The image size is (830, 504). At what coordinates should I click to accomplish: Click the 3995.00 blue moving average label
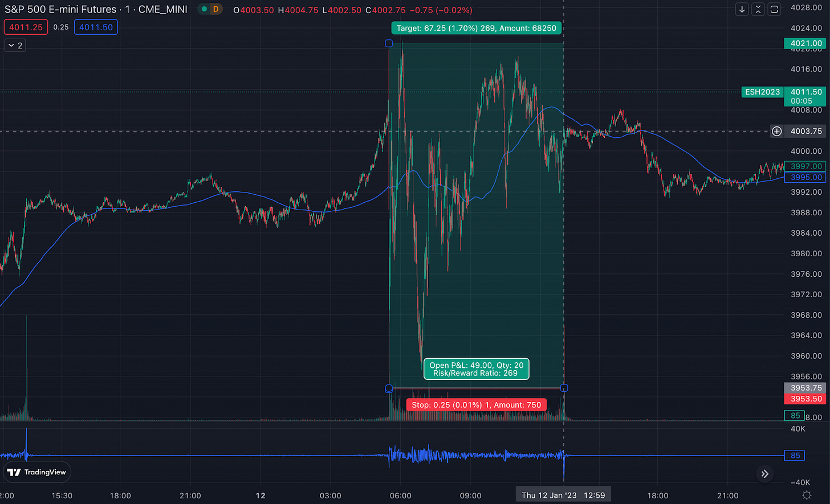[x=804, y=177]
